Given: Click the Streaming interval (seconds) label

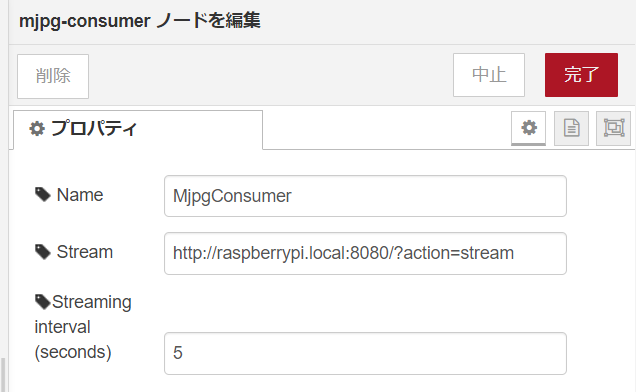Looking at the screenshot, I should point(83,327).
